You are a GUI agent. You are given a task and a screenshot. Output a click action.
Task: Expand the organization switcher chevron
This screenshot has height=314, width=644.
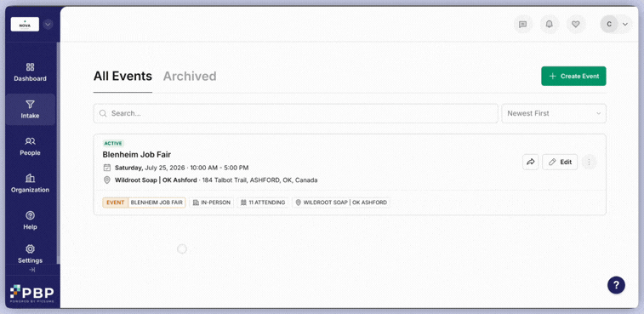tap(48, 24)
